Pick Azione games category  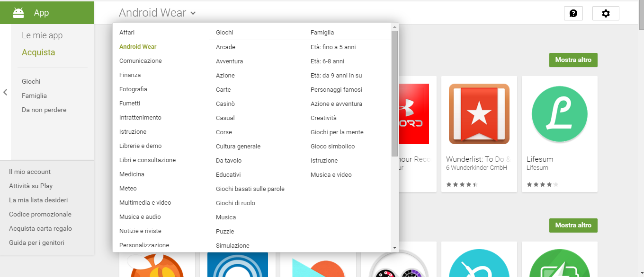point(225,76)
